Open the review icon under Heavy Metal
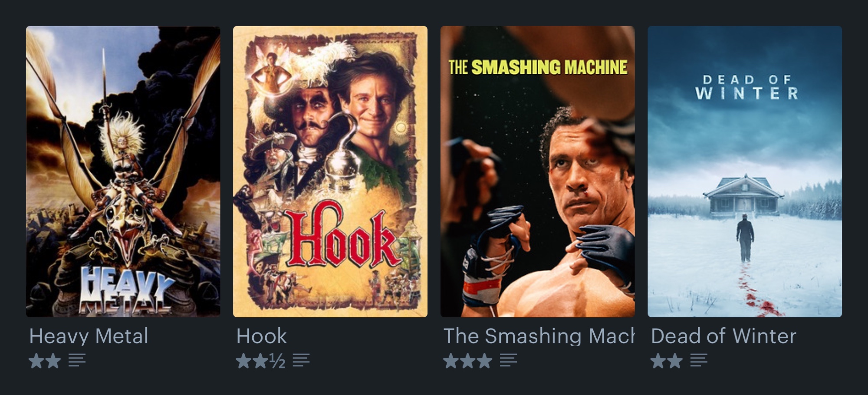868x395 pixels. 77,360
